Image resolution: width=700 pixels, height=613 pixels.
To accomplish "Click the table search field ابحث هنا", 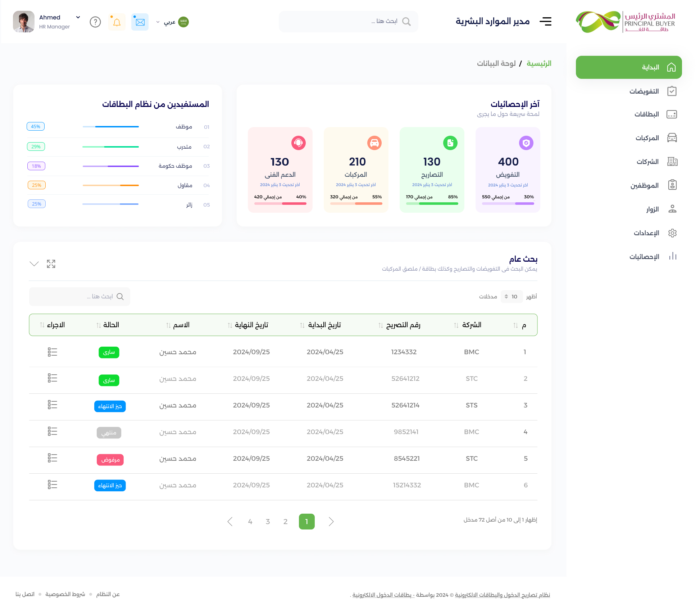I will point(79,297).
